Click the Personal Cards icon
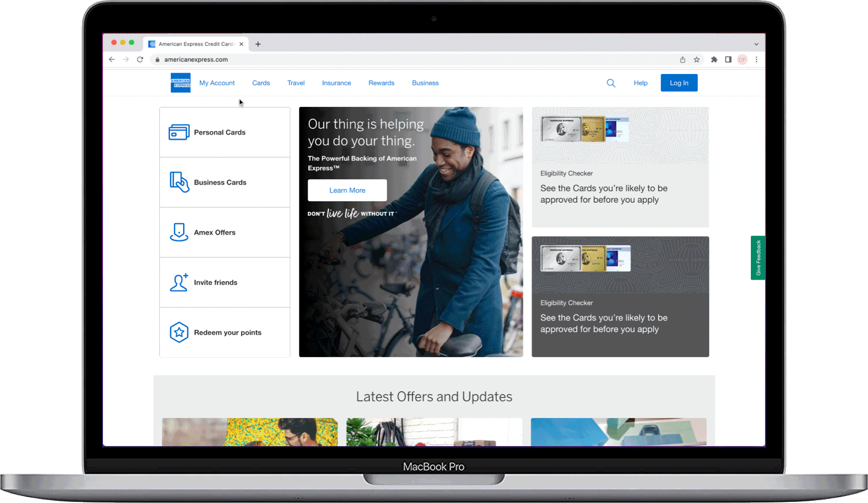Image resolution: width=868 pixels, height=503 pixels. 179,133
